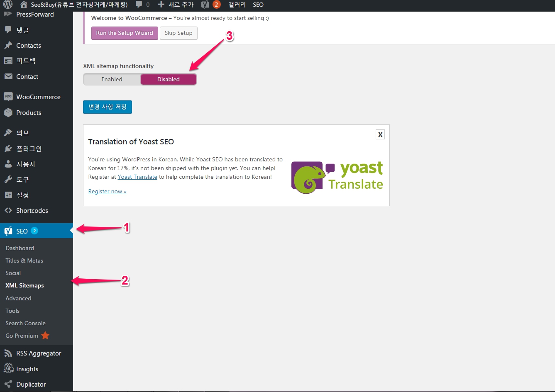The image size is (555, 392).
Task: Click the Duplicator share icon in sidebar
Action: (8, 385)
